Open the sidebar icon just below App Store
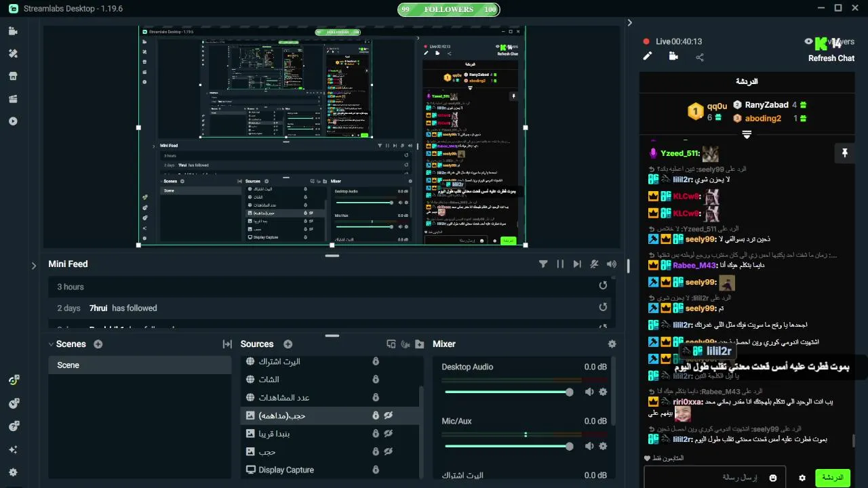Image resolution: width=868 pixels, height=488 pixels. point(13,99)
